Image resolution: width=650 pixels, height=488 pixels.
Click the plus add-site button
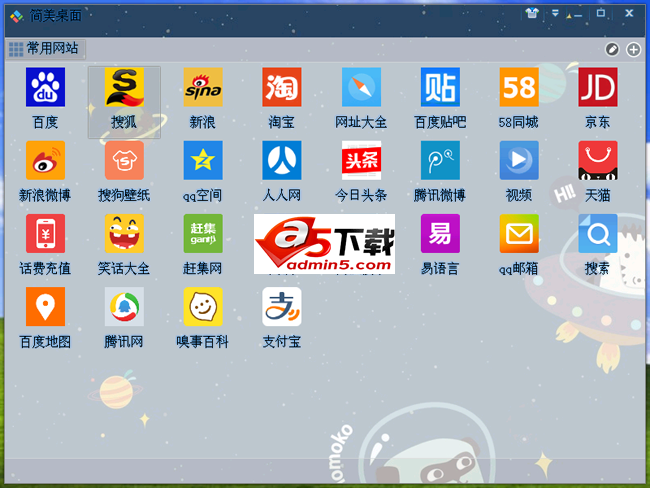(633, 49)
